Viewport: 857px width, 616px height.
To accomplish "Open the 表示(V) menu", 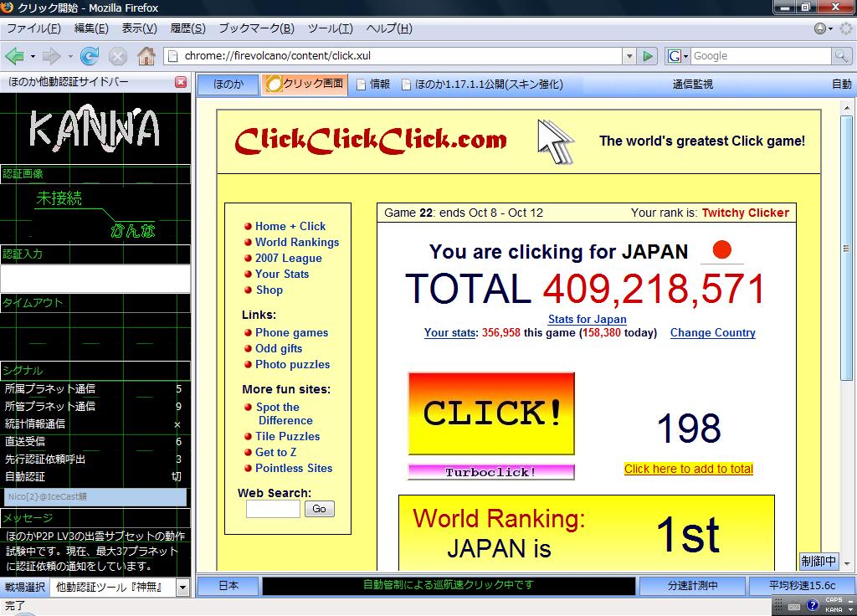I will pyautogui.click(x=140, y=28).
